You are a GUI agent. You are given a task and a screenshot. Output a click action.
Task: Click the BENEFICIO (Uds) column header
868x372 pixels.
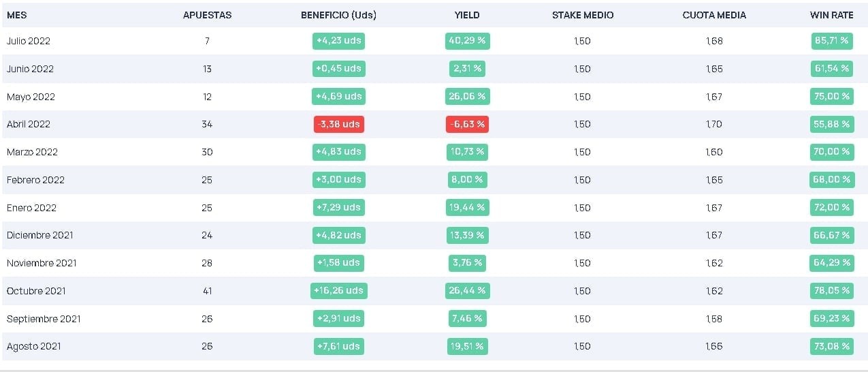click(x=338, y=15)
